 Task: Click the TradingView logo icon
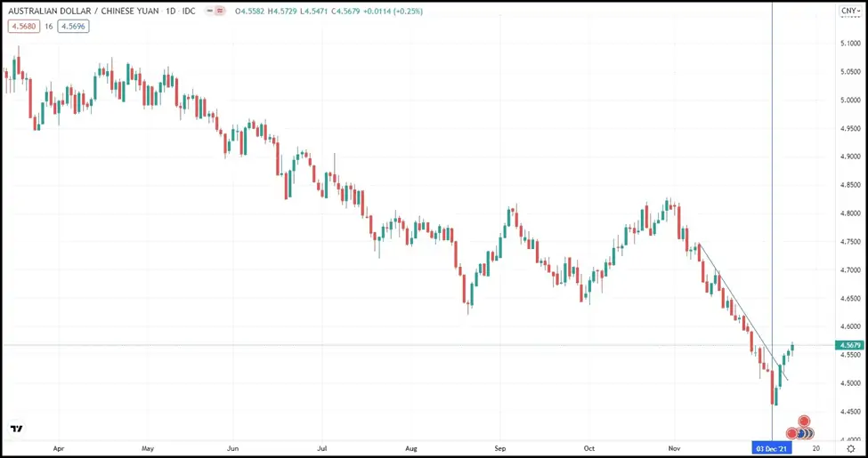coord(15,429)
